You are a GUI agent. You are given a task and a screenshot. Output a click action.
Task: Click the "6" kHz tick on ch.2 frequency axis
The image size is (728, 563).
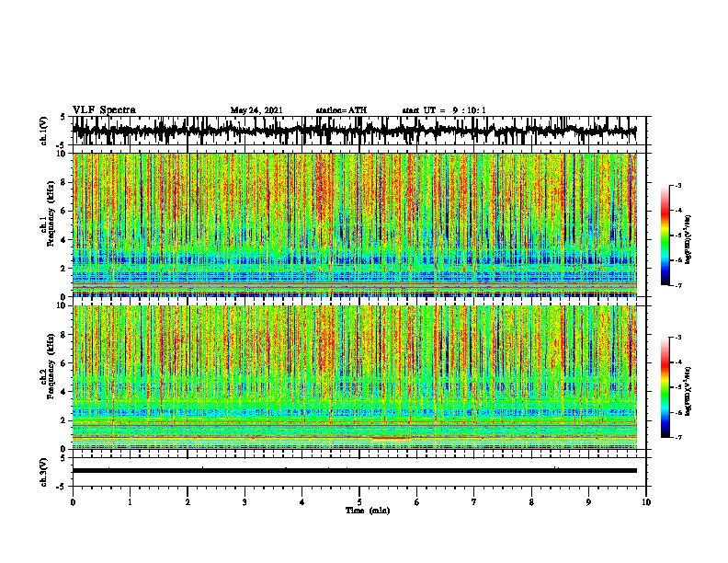[x=64, y=363]
